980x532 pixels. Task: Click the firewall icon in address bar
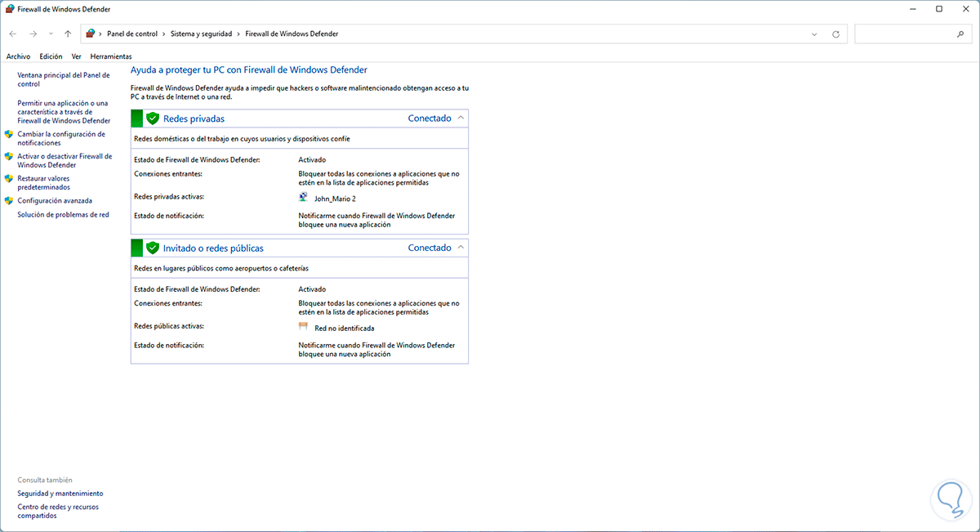tap(91, 34)
